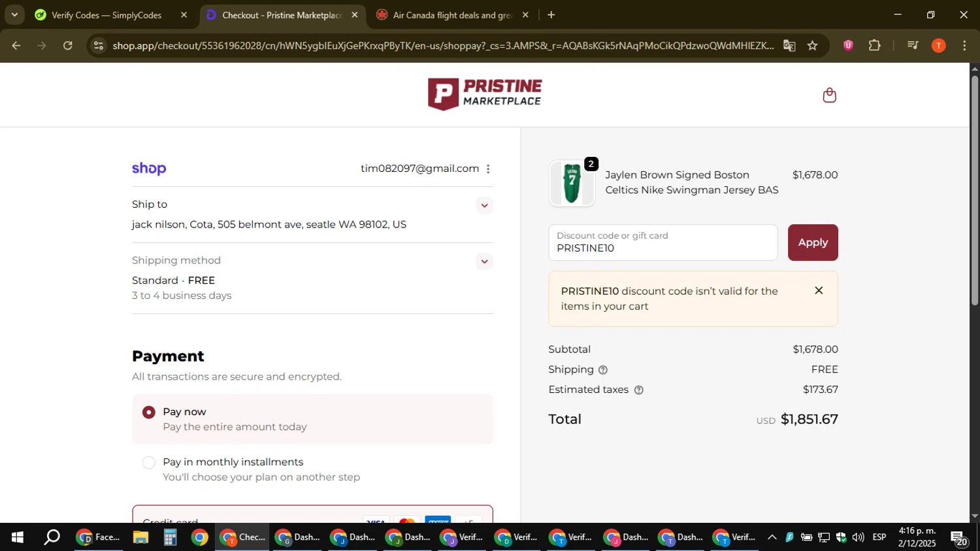Open Chrome profile avatar T
The image size is (980, 551).
point(938,46)
